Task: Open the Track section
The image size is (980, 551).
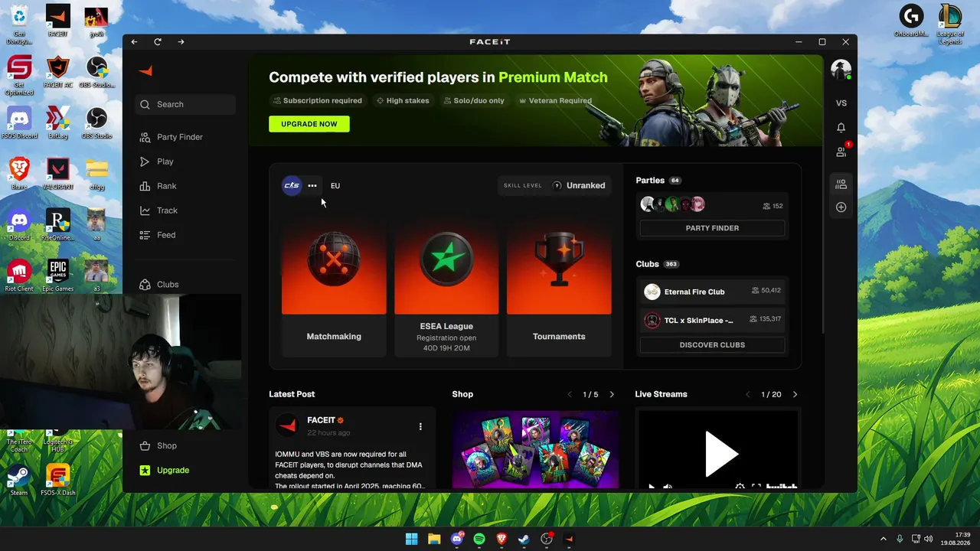Action: click(185, 210)
